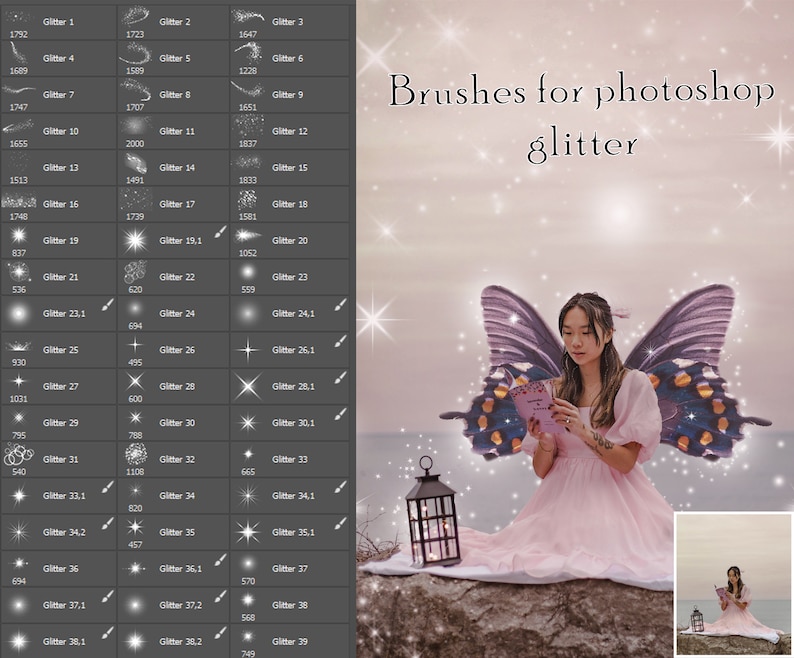Viewport: 794px width, 658px height.
Task: Select the Glitter 12 scatter brush
Action: [290, 131]
